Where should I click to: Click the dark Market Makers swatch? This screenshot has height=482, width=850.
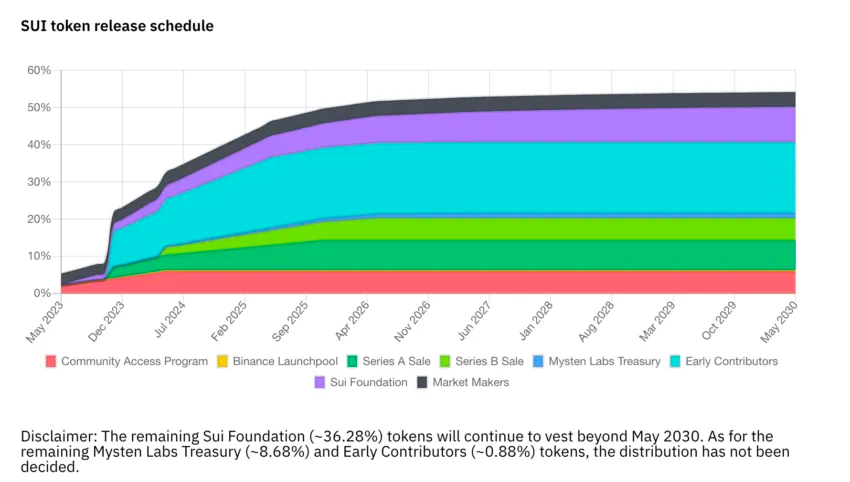coord(422,382)
